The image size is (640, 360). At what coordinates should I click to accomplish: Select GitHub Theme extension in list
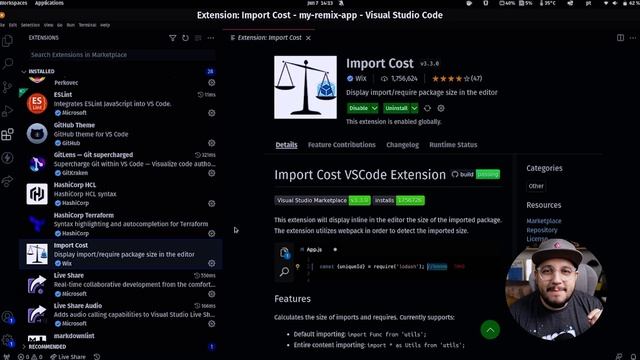(121, 133)
